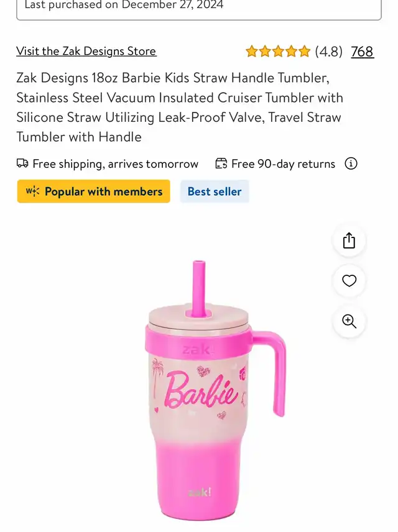Tap the fifth gold rating star
The width and height of the screenshot is (398, 532).
(x=304, y=52)
